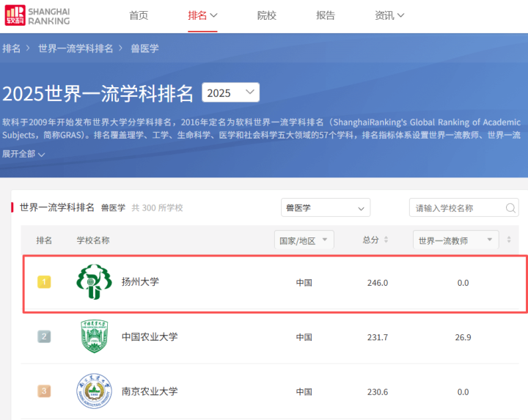Screen dimensions: 528x420
Task: Open the 扬州大学 school link
Action: [x=140, y=282]
